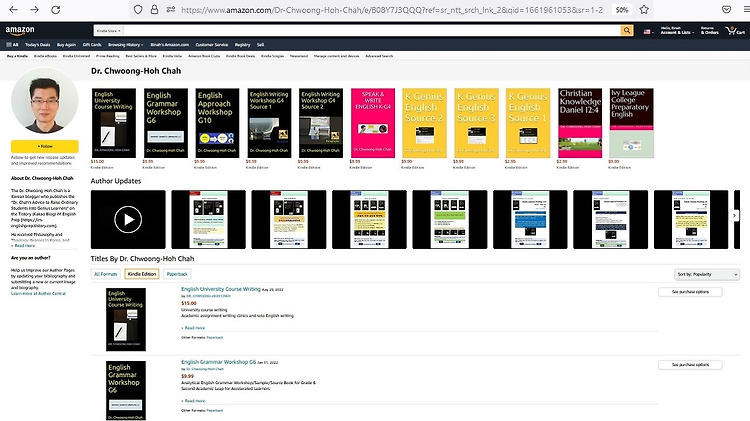The height and width of the screenshot is (421, 750).
Task: Go back to the previous page
Action: point(13,10)
